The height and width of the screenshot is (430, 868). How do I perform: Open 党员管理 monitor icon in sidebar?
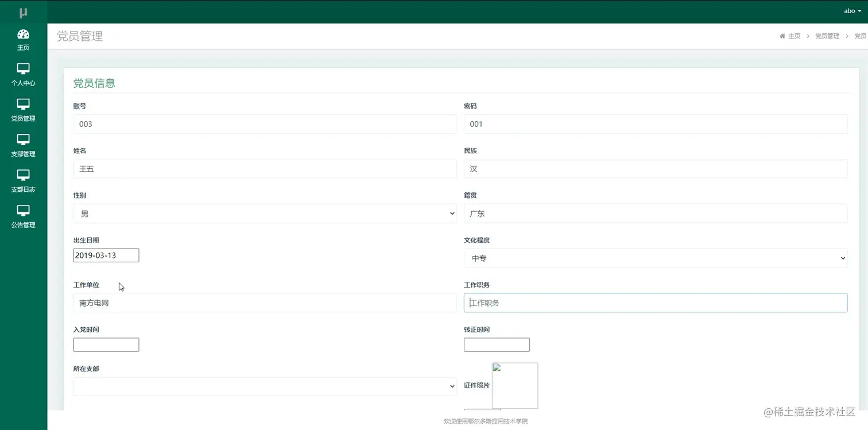coord(23,104)
